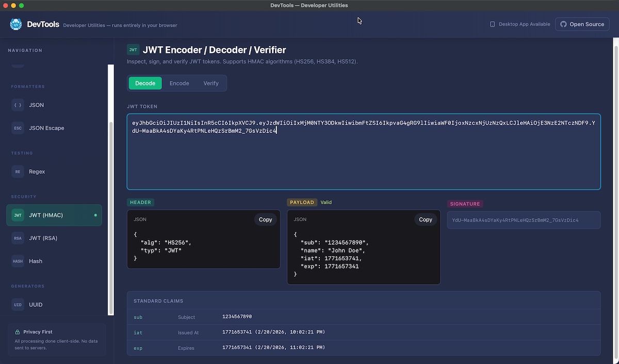Open the JWT (RSA) tool

[54, 238]
